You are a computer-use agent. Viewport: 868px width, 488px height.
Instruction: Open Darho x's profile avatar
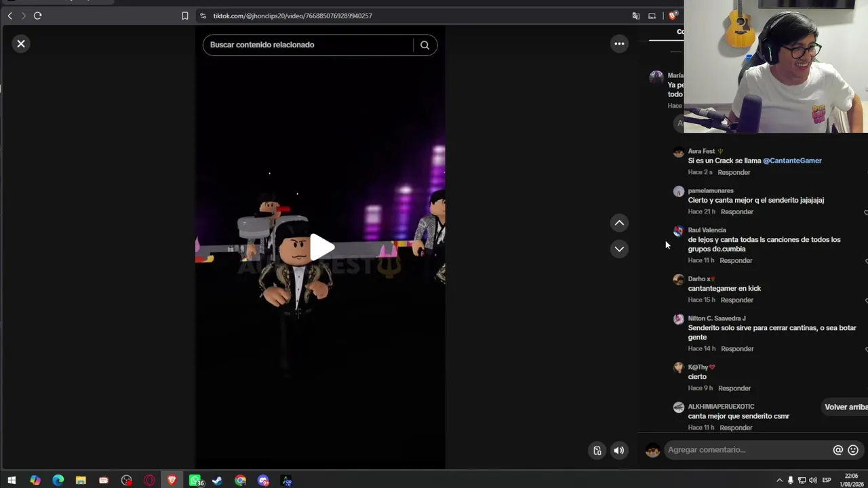678,280
